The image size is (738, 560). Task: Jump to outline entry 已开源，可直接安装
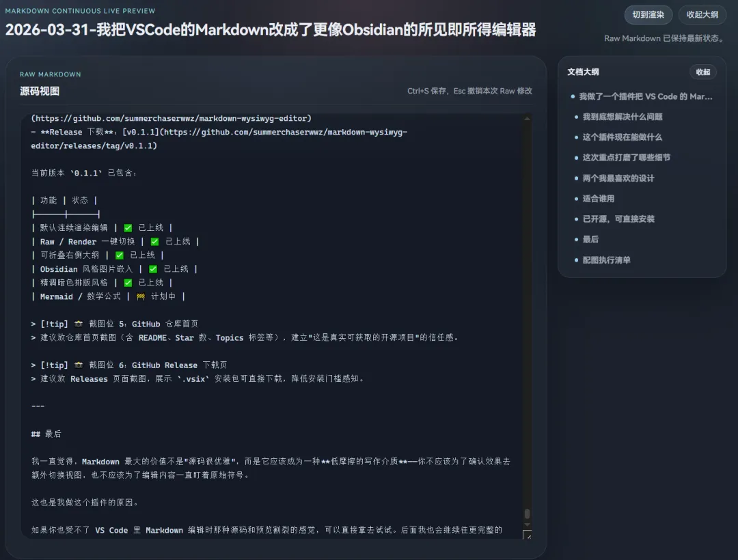[618, 219]
